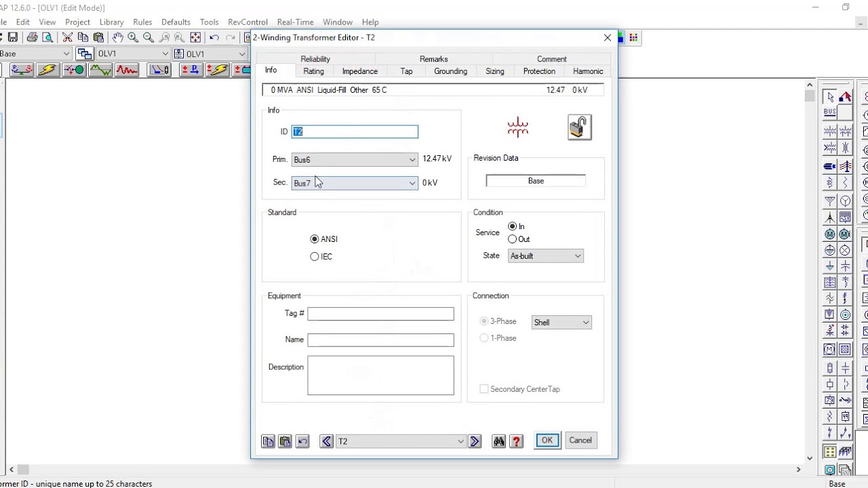The height and width of the screenshot is (488, 868).
Task: Select the IEC standard radio button
Action: (314, 256)
